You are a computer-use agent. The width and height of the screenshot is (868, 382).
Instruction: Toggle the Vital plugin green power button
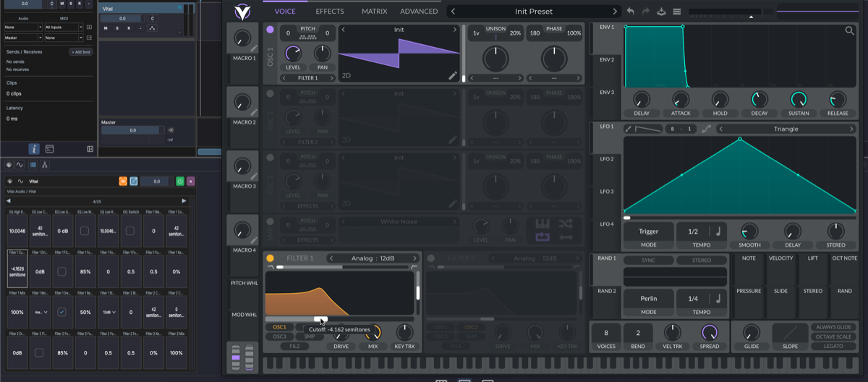(x=179, y=181)
